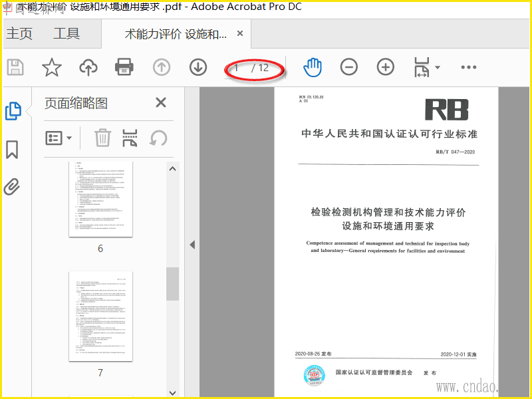Click the delete pages trash icon
532x399 pixels.
(102, 138)
